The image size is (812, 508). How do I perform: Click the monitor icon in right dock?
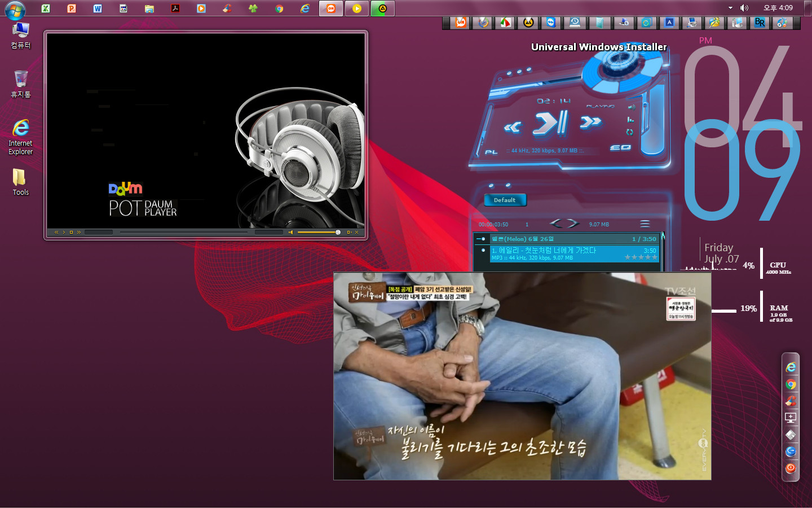coord(791,418)
